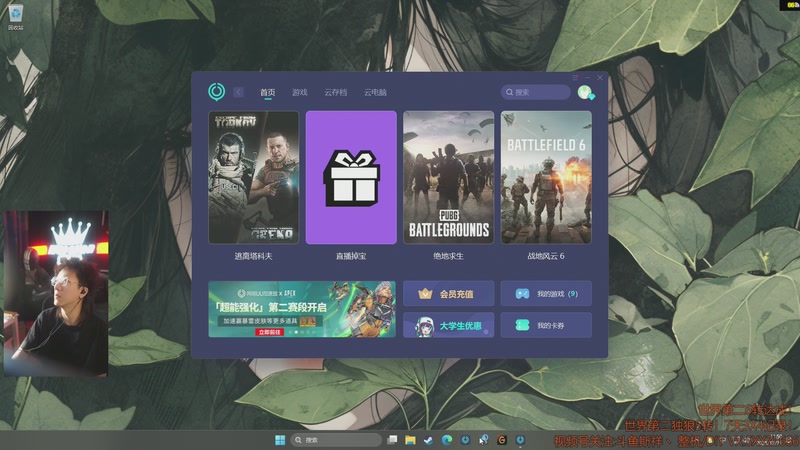Open the Windows Start menu
The image size is (800, 450).
[x=280, y=440]
